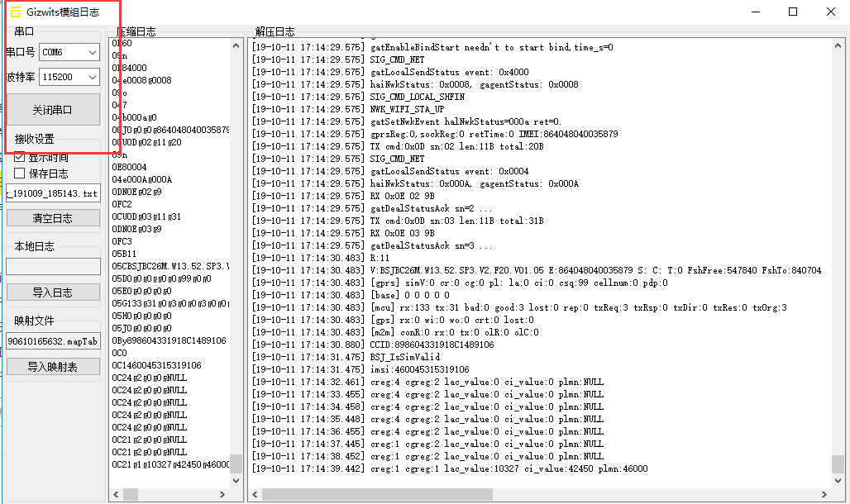The height and width of the screenshot is (504, 850).
Task: Click the Gizwits app icon in title bar
Action: [16, 12]
